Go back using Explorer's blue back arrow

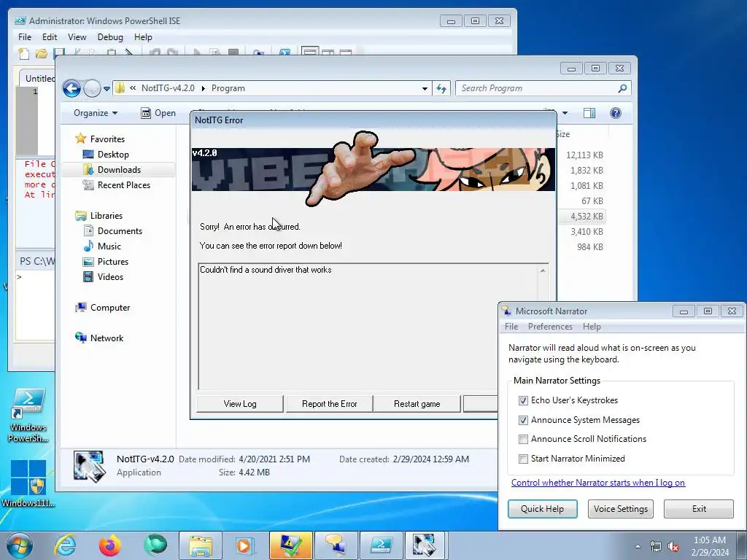click(x=71, y=88)
